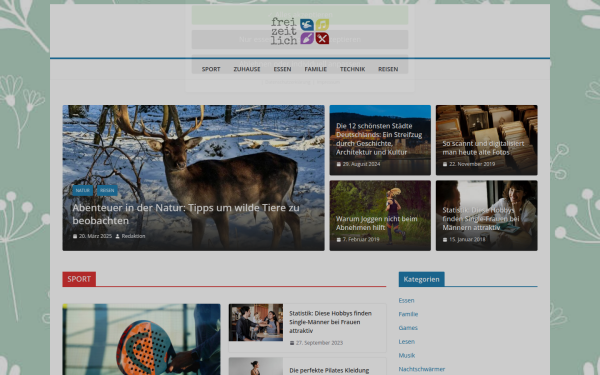The height and width of the screenshot is (375, 600).
Task: Click the Redaktion author link
Action: 133,236
